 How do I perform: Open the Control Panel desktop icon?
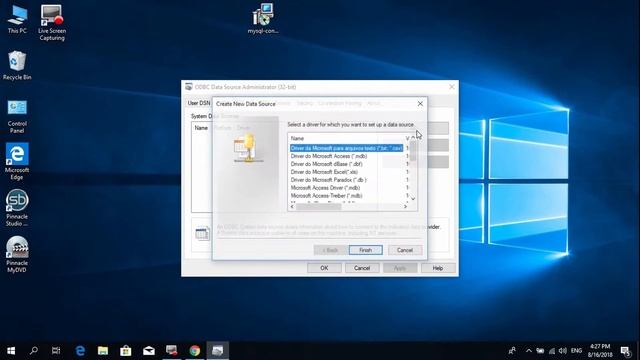click(x=17, y=117)
